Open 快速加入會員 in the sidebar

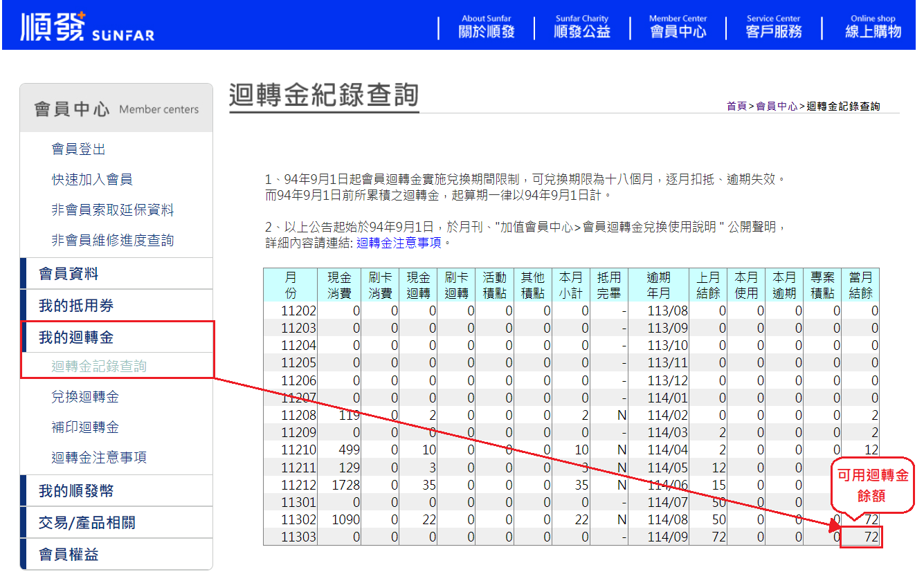click(x=91, y=180)
